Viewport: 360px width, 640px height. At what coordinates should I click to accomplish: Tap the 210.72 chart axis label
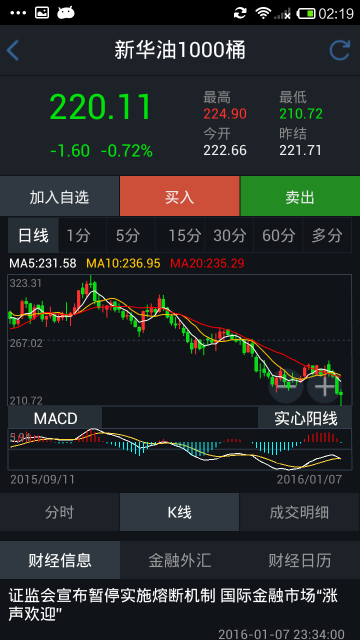click(x=26, y=400)
